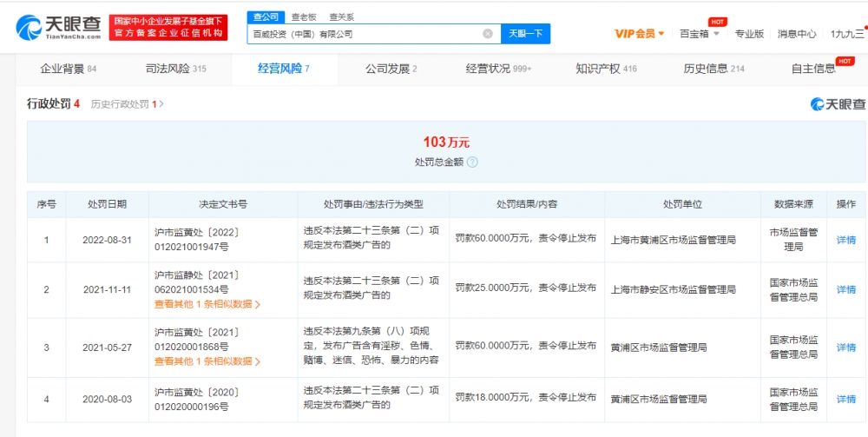Open 详情 for the 2022-08-31 penalty
This screenshot has height=437, width=868.
[x=845, y=240]
